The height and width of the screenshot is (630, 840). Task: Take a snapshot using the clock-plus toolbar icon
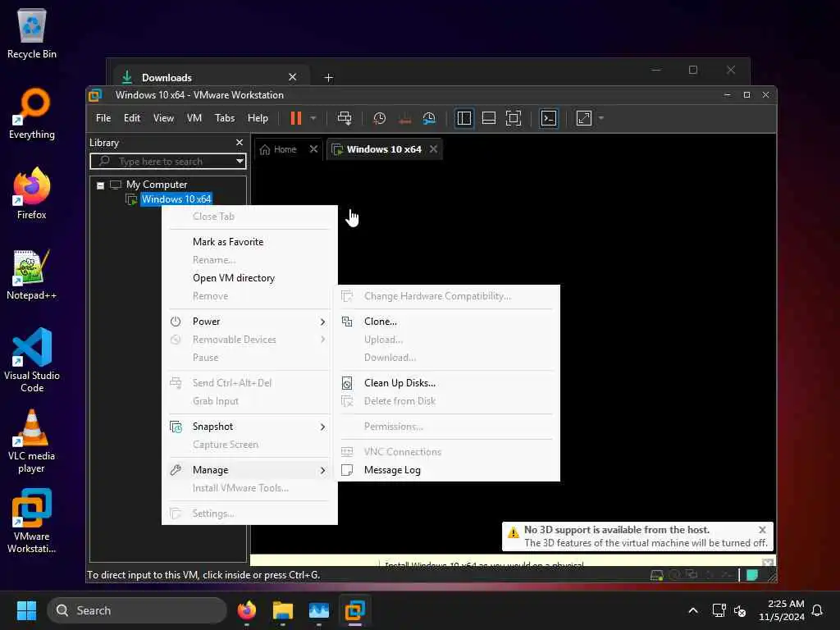[379, 118]
